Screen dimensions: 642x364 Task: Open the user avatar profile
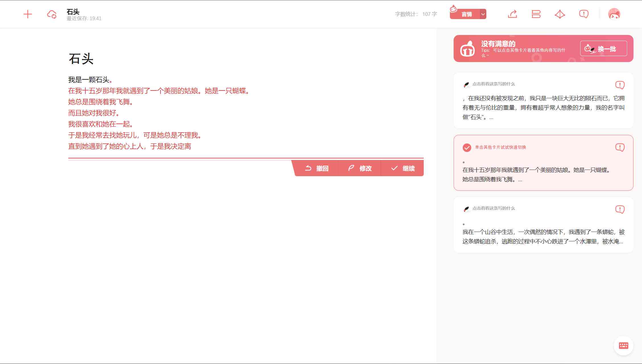[614, 14]
